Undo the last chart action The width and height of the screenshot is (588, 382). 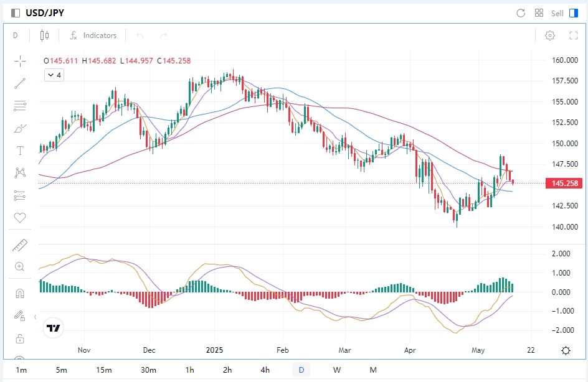(140, 35)
